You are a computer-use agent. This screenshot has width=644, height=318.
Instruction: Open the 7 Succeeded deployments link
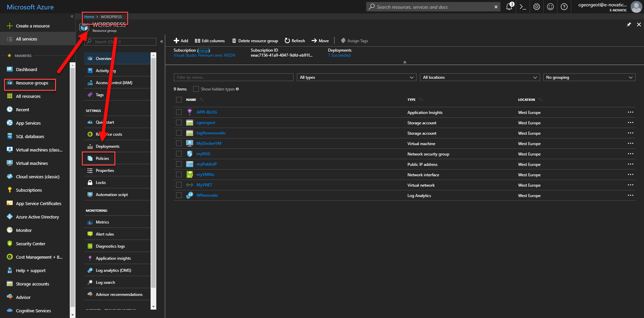click(x=339, y=55)
